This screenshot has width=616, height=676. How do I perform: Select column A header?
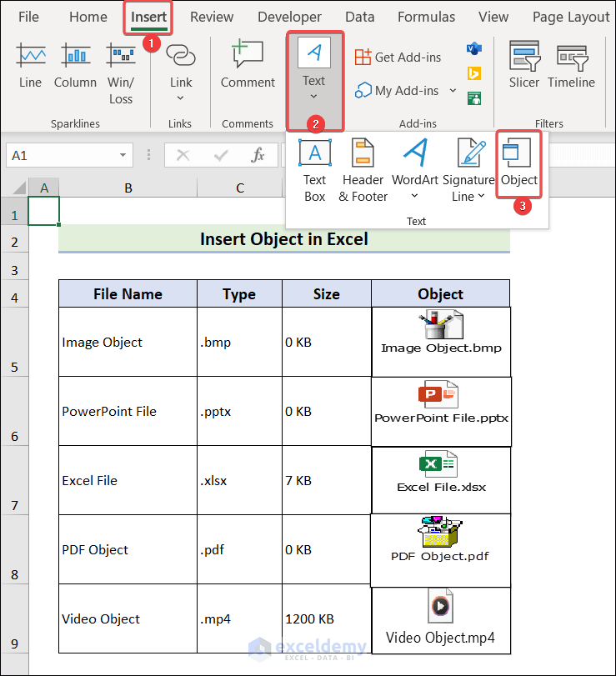tap(44, 188)
